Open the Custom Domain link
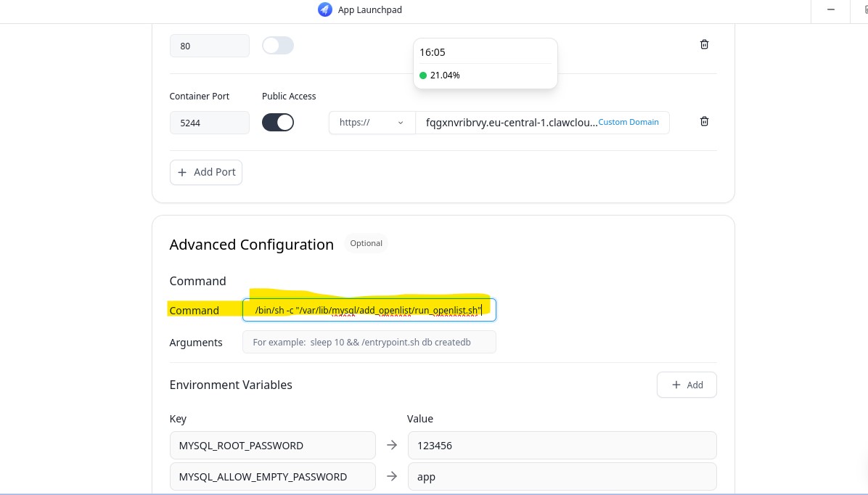The height and width of the screenshot is (495, 868). tap(629, 122)
